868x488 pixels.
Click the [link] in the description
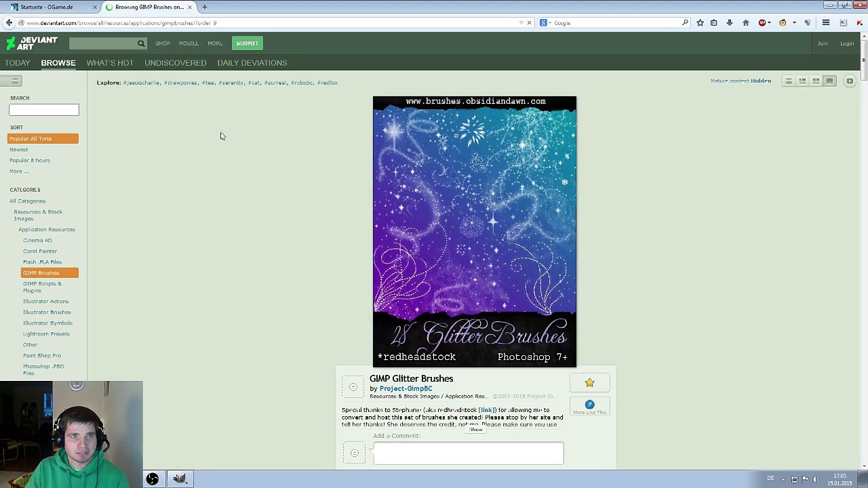487,410
